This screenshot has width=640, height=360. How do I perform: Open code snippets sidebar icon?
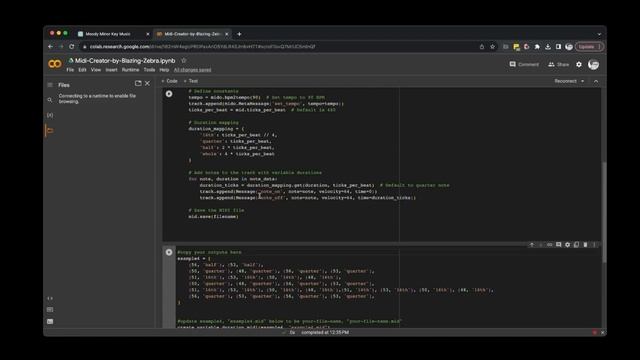[50, 298]
